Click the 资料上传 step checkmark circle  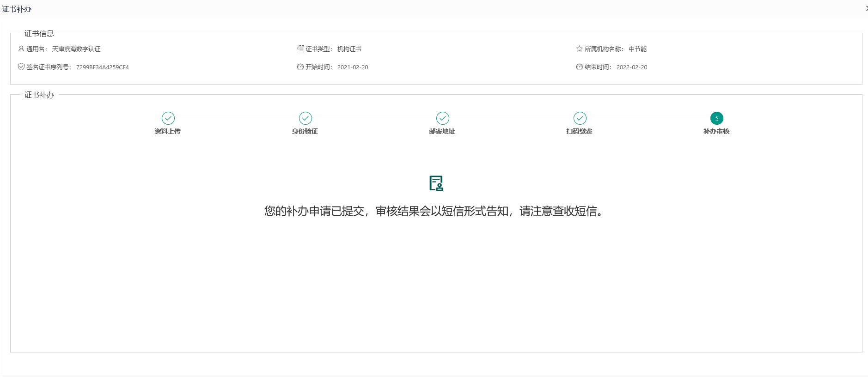click(168, 118)
